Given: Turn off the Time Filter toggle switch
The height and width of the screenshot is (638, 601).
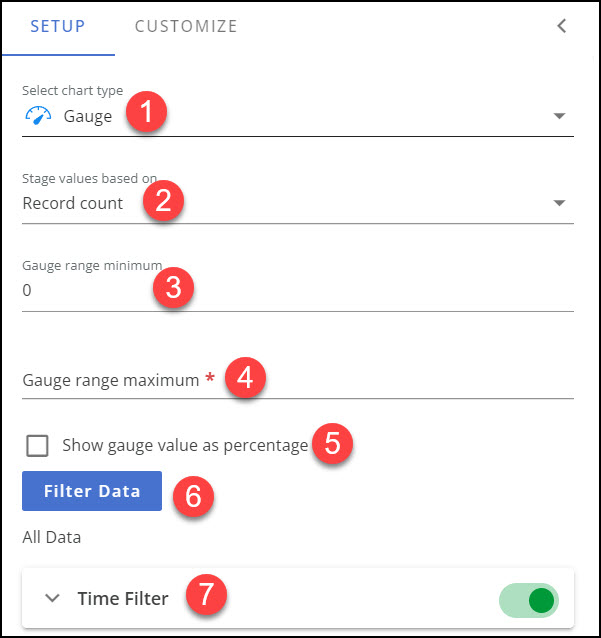Looking at the screenshot, I should pos(530,600).
